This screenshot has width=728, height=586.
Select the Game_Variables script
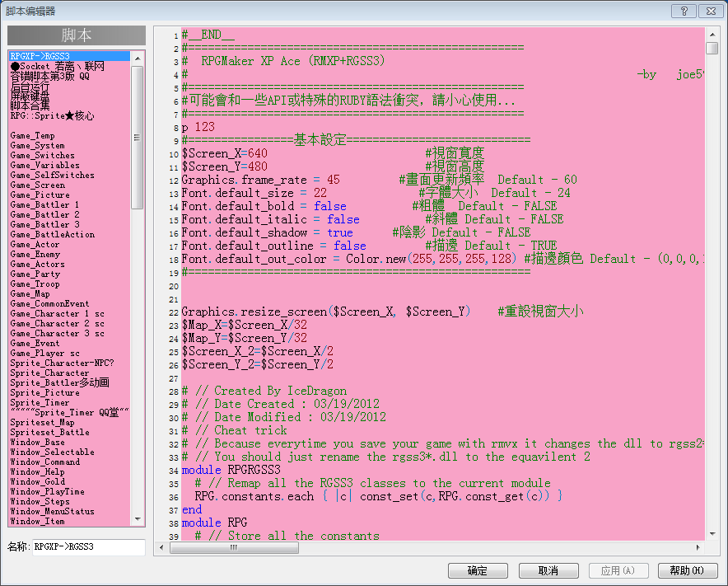point(70,165)
